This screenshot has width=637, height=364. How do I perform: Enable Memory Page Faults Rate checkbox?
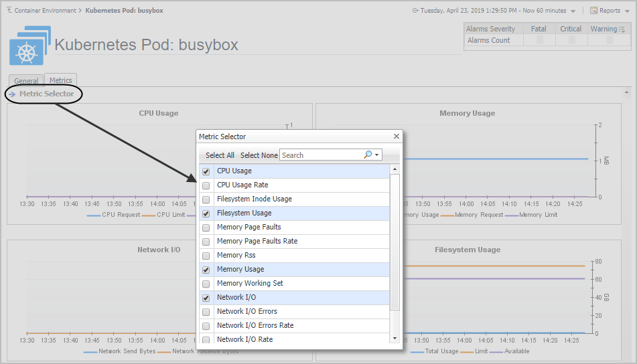206,242
